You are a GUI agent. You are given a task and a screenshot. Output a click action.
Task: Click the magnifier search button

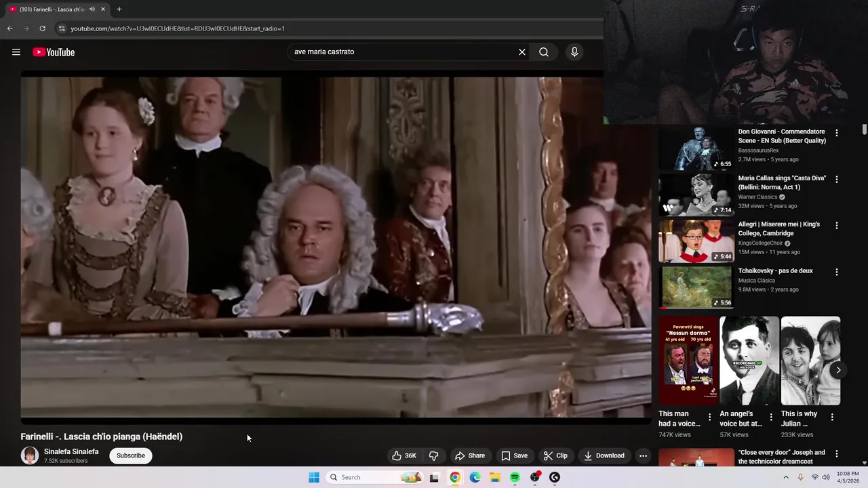tap(544, 52)
